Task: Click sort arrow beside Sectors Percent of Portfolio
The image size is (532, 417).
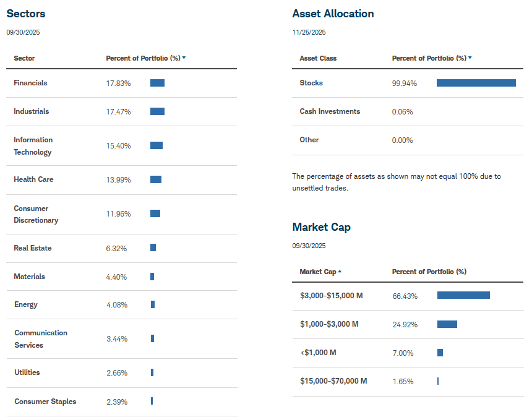Action: (x=184, y=58)
